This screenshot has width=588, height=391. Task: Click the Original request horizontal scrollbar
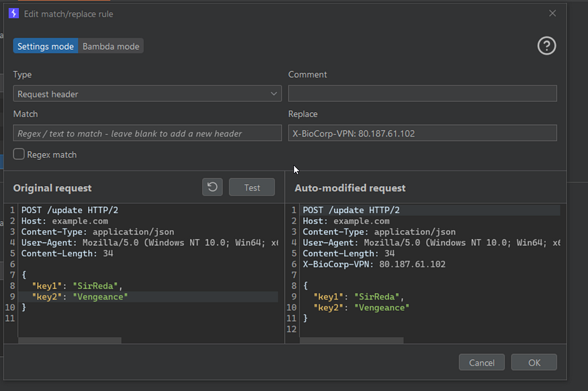coord(70,341)
